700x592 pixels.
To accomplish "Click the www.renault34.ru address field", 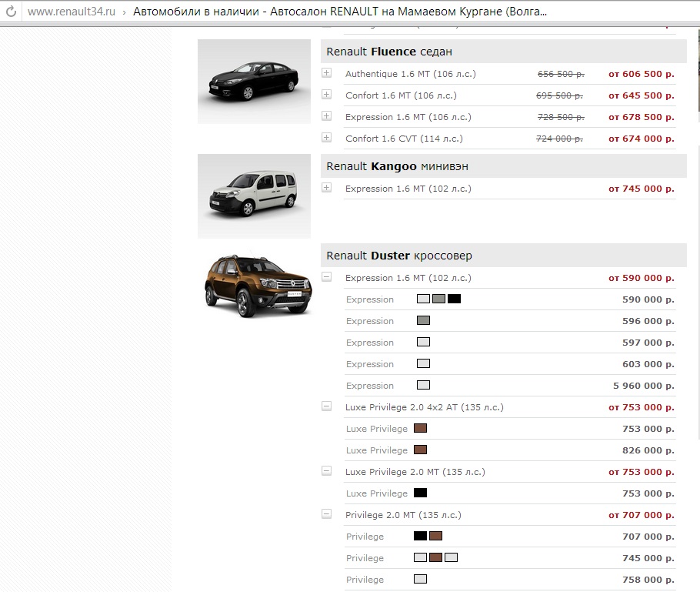I will (x=72, y=12).
